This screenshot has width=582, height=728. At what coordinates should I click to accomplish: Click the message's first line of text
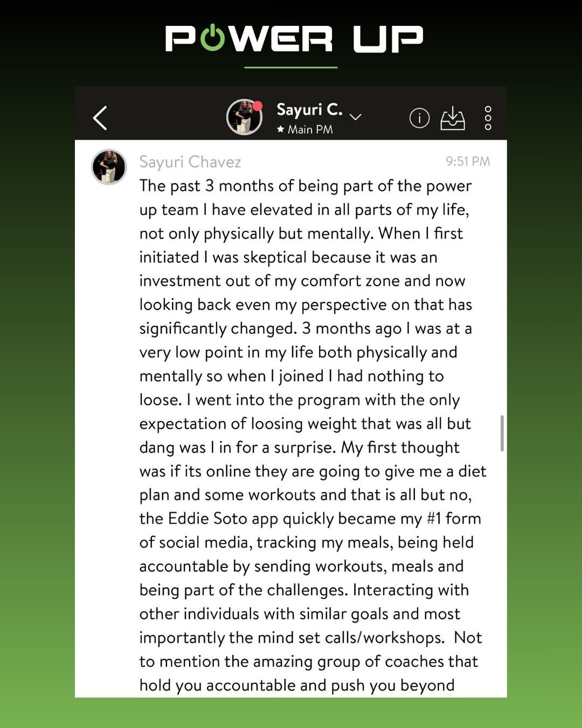click(x=305, y=186)
